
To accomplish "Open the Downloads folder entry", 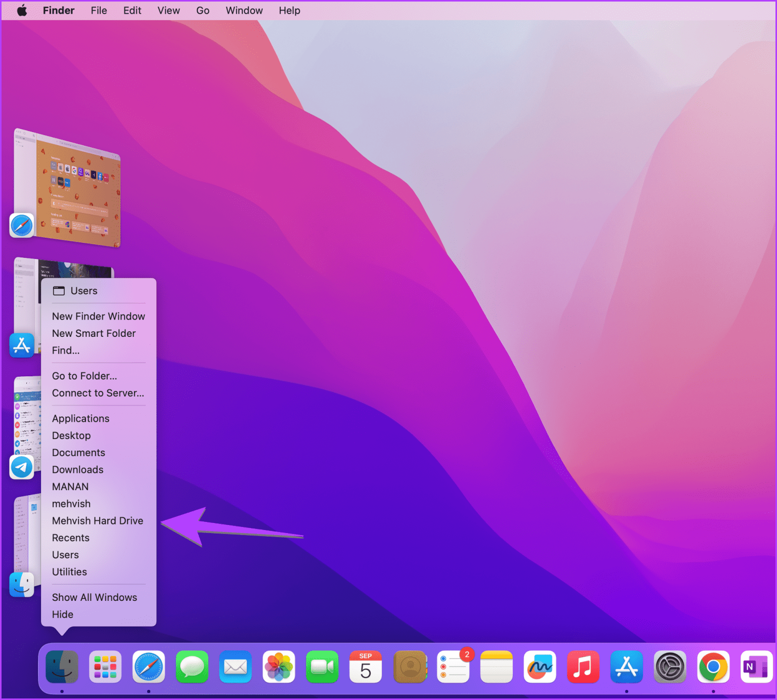I will [77, 469].
